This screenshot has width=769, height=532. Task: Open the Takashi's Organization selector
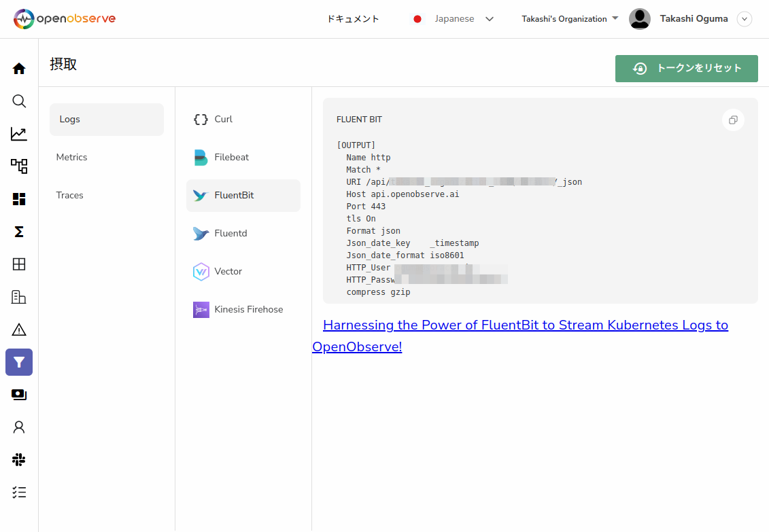tap(570, 19)
